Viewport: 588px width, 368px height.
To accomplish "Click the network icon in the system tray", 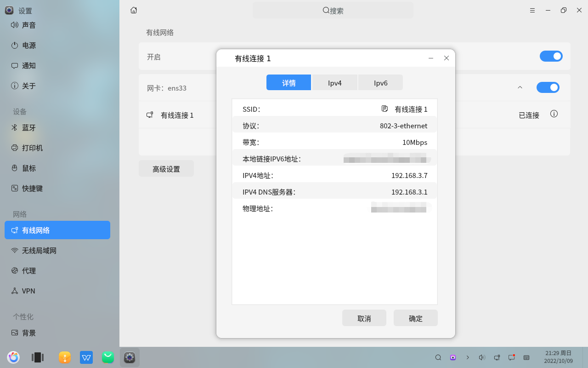I will tap(497, 357).
